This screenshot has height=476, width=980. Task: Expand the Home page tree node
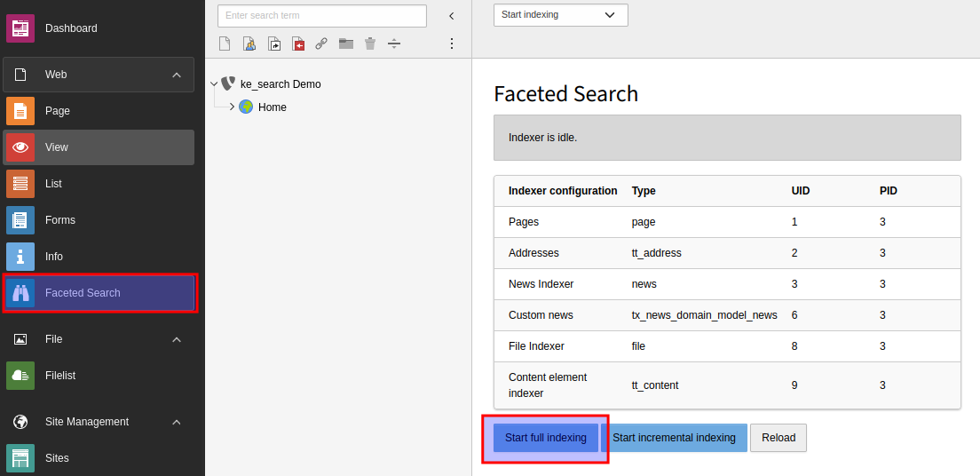point(232,107)
